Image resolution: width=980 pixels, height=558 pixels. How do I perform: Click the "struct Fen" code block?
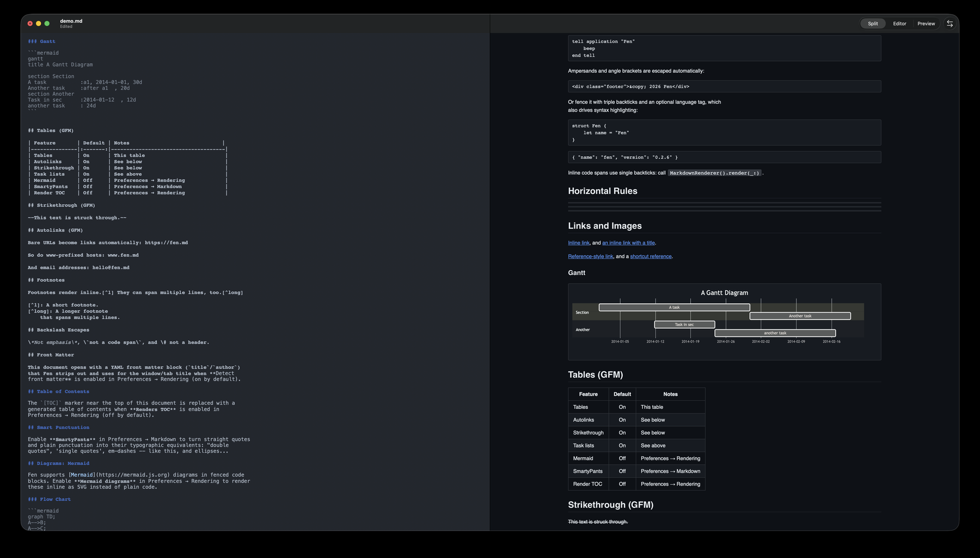coord(724,133)
